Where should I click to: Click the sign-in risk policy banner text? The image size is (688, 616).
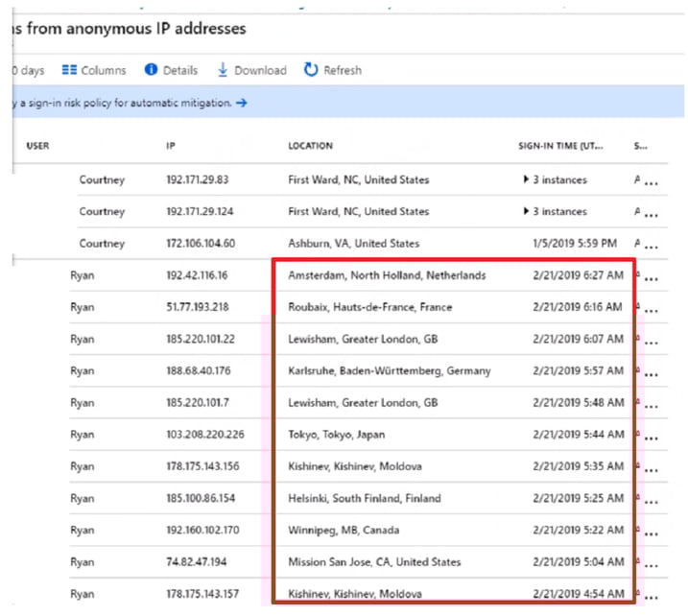tap(122, 103)
